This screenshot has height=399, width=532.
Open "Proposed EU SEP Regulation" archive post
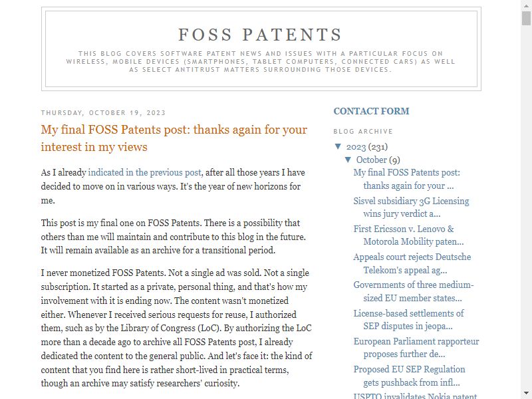409,376
